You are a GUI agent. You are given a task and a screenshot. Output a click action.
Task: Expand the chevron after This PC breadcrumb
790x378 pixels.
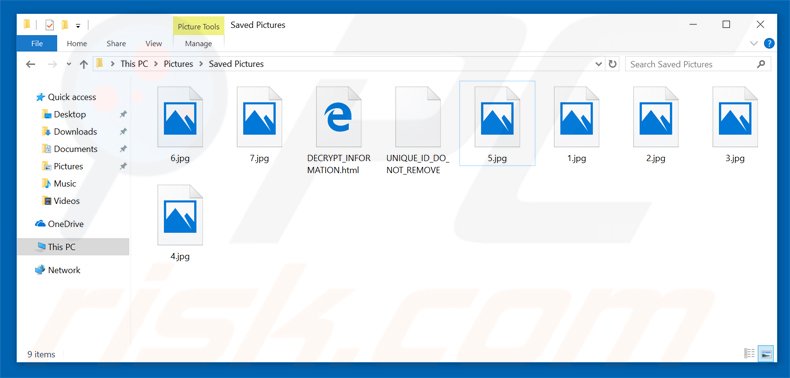tap(156, 64)
